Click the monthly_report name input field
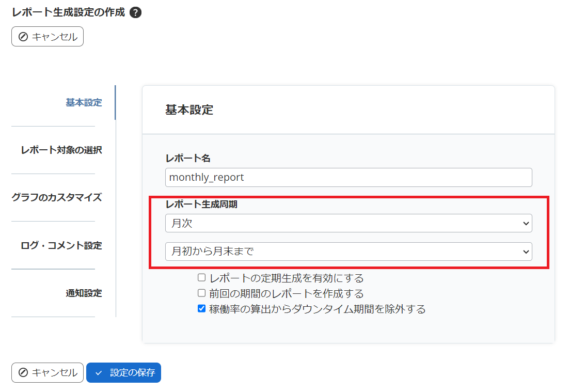Image resolution: width=569 pixels, height=392 pixels. [349, 177]
